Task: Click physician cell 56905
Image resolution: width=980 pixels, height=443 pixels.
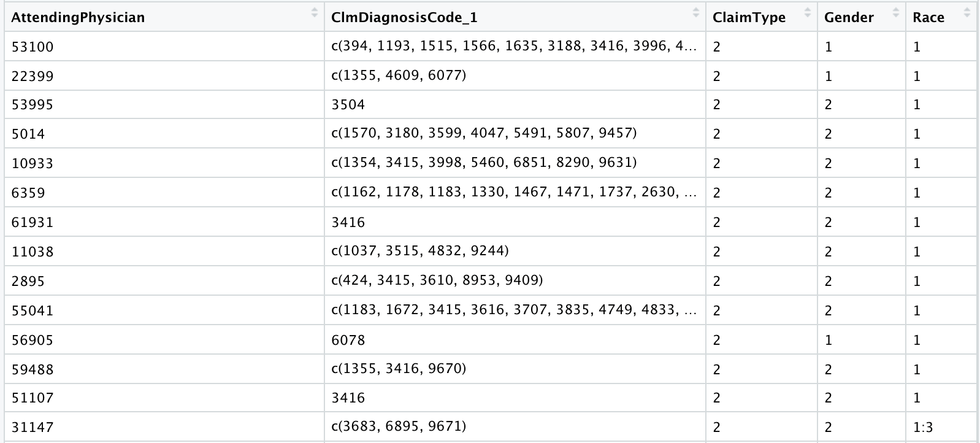Action: click(164, 340)
